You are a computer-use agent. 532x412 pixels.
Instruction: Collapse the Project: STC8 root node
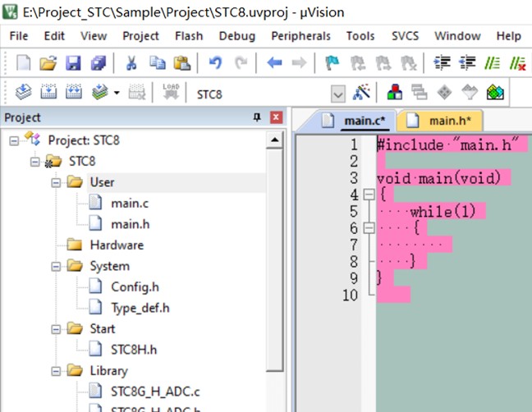click(14, 140)
